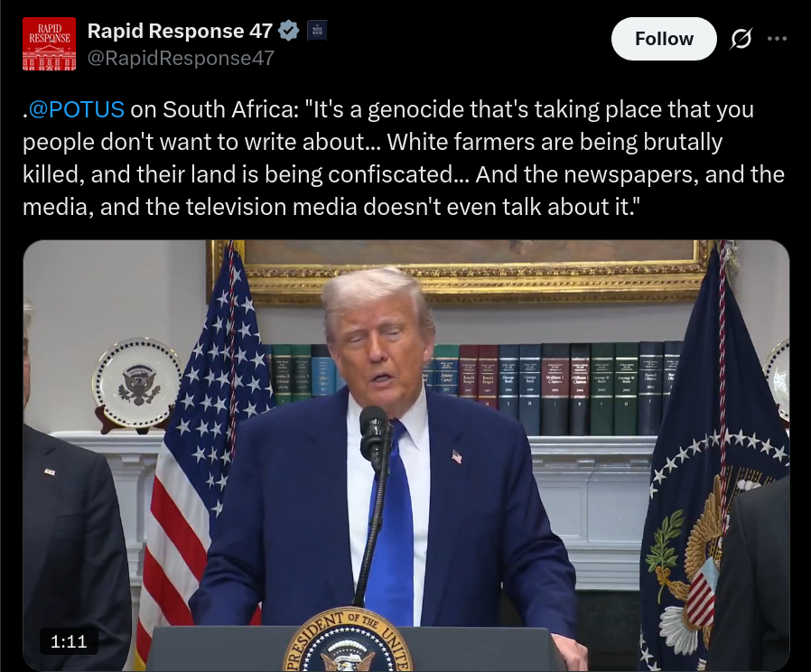The height and width of the screenshot is (672, 811).
Task: Open the Rapid Response 47 display name
Action: coord(180,31)
